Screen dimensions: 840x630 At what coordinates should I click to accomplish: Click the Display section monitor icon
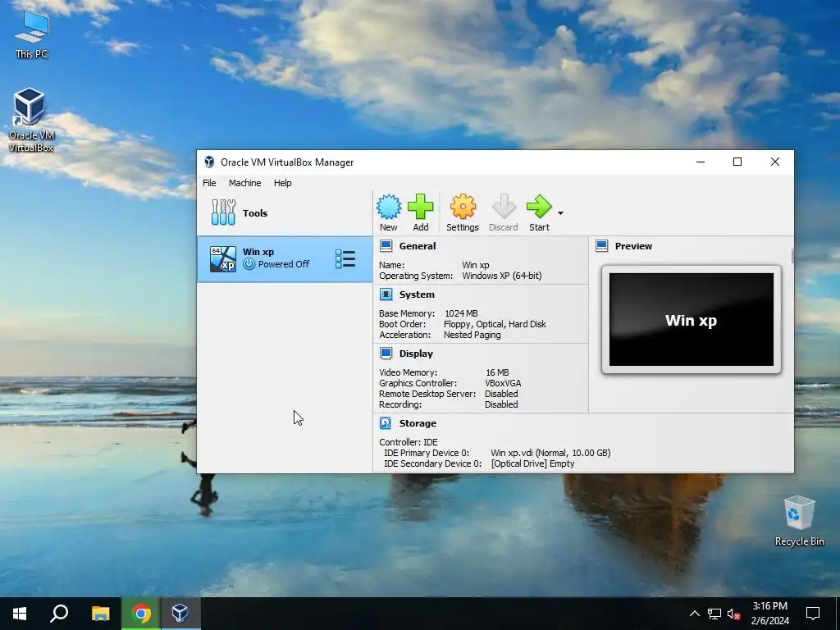point(386,353)
